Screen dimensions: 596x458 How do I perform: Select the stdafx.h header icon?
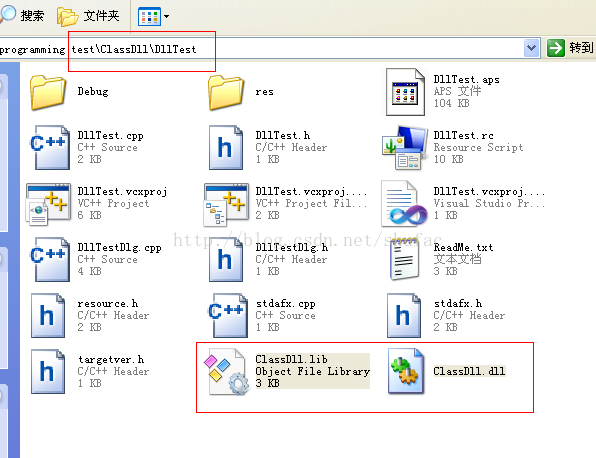pos(404,315)
